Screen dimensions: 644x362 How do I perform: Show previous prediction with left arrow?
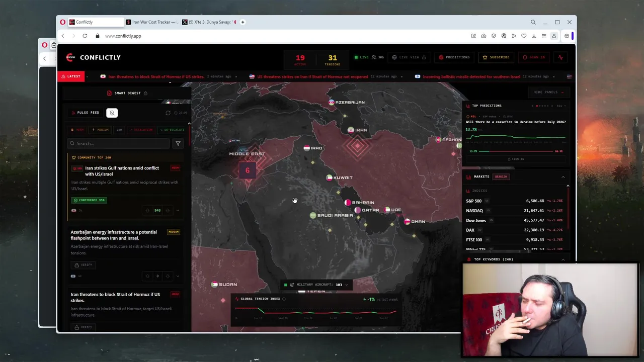533,106
